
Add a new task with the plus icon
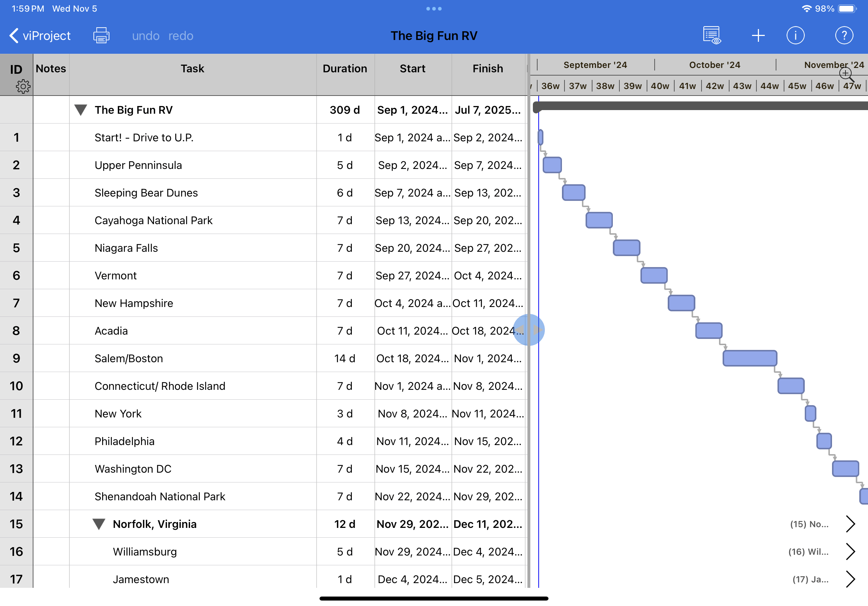(758, 35)
